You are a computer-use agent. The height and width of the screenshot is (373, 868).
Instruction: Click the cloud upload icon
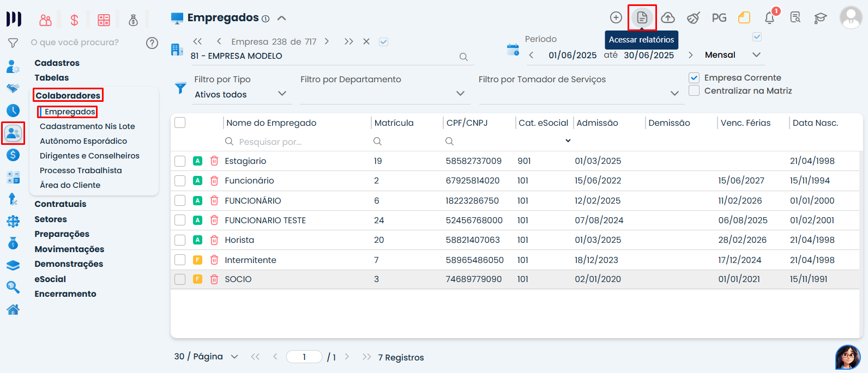(x=668, y=18)
